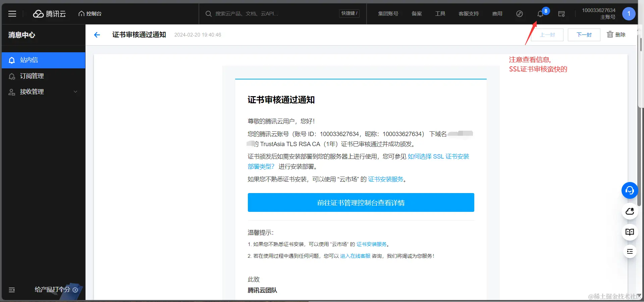Open the hamburger navigation menu
Image resolution: width=644 pixels, height=302 pixels.
pyautogui.click(x=12, y=14)
